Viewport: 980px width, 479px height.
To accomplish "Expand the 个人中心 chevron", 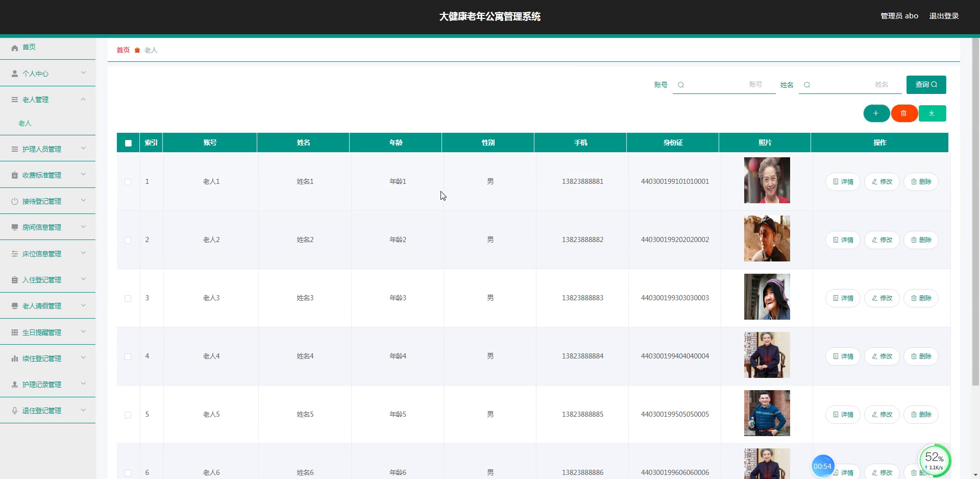I will (x=83, y=73).
